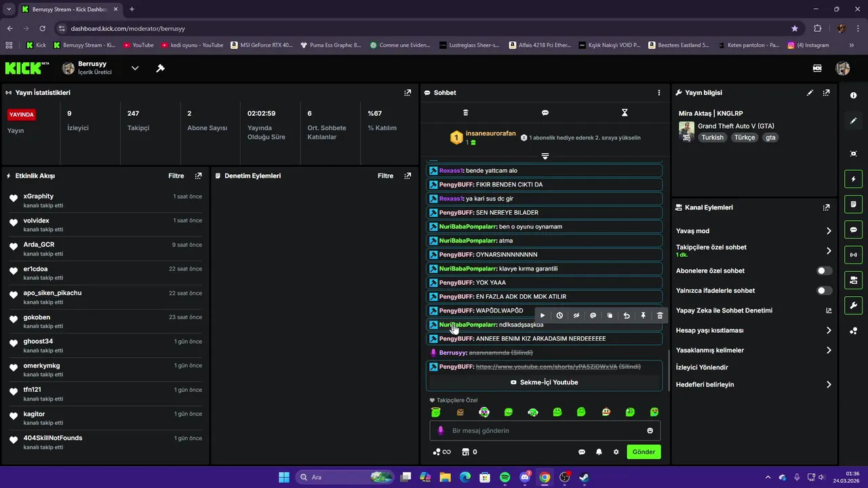
Task: Open the three-dot menu in Sohbet panel
Action: pos(658,93)
